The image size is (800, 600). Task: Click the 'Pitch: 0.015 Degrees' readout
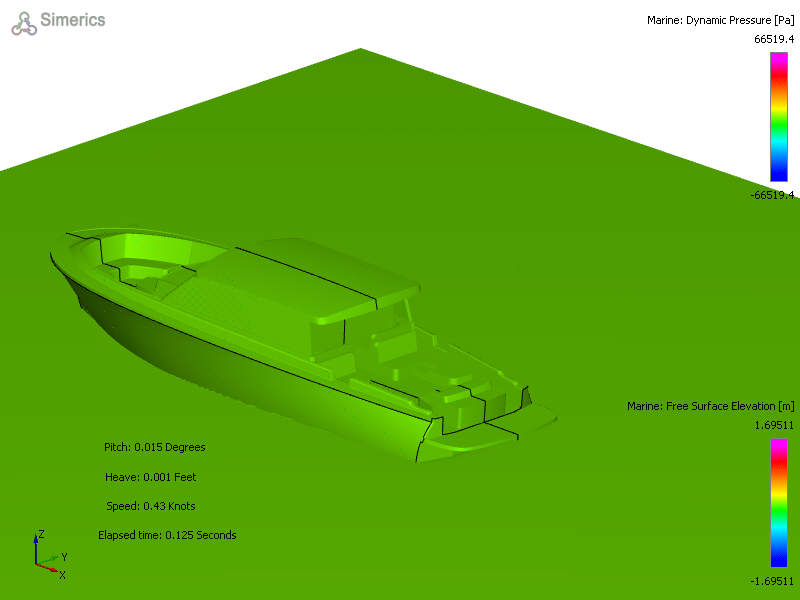(x=155, y=447)
